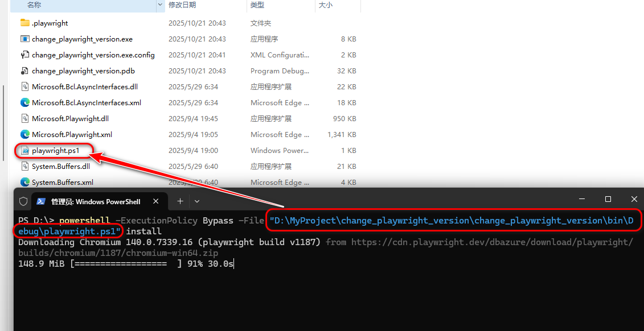Click the change_playwright_version.exe application icon
This screenshot has width=644, height=331.
pyautogui.click(x=25, y=39)
